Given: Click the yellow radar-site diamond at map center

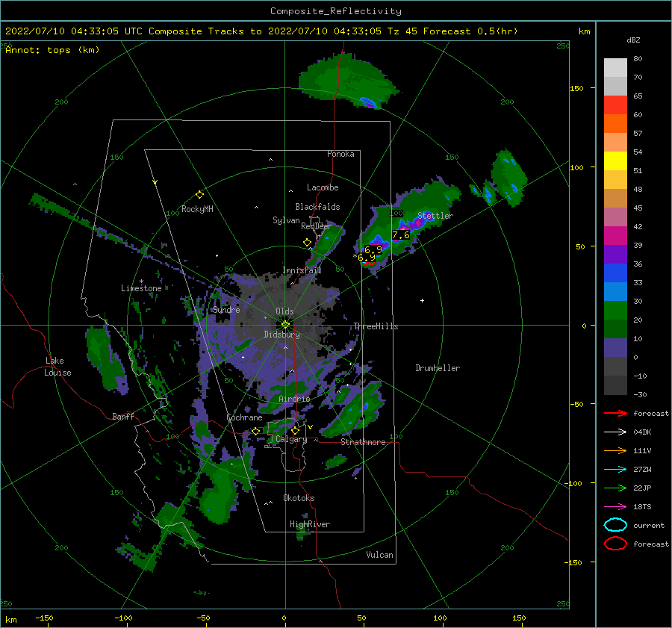Looking at the screenshot, I should point(285,325).
